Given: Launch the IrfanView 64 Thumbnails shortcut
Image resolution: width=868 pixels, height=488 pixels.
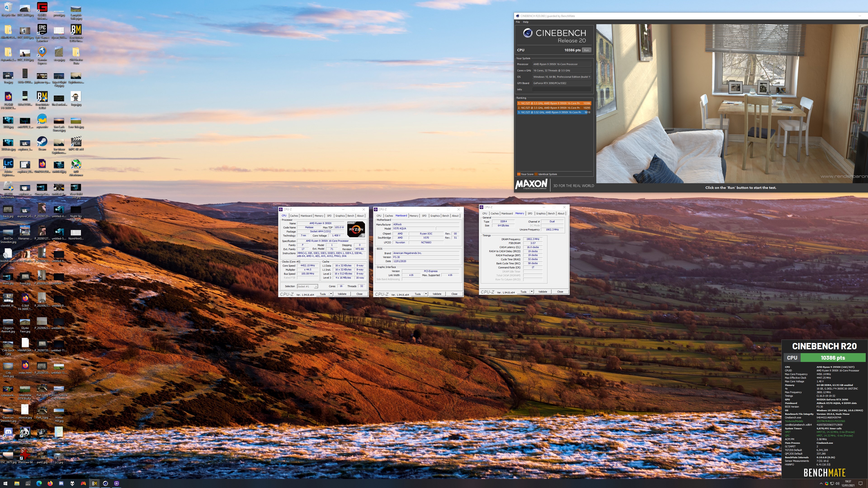Looking at the screenshot, I should pos(25,435).
